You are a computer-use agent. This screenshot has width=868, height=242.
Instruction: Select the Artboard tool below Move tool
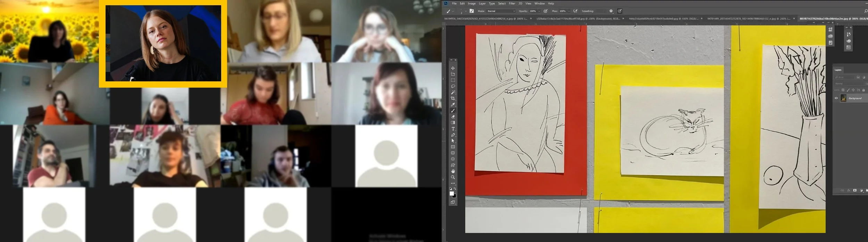(x=453, y=74)
